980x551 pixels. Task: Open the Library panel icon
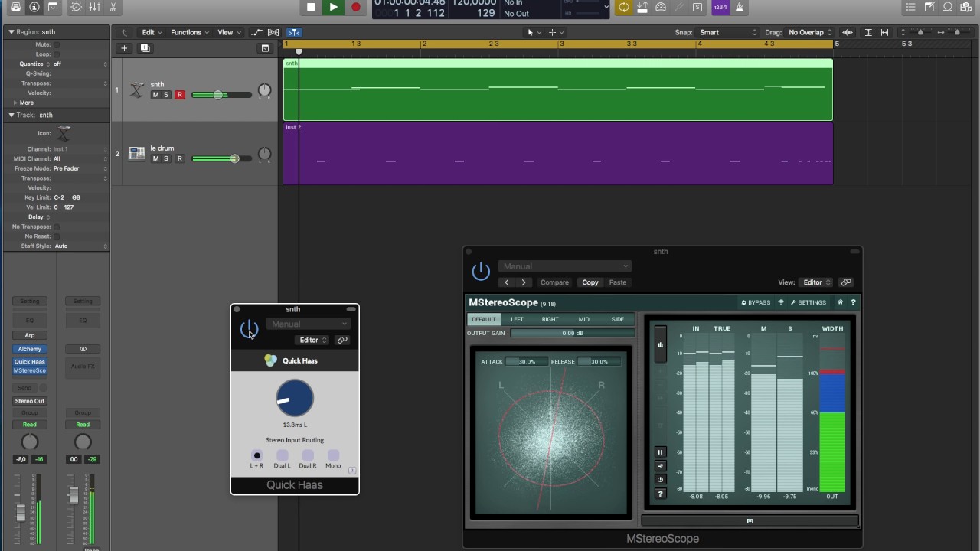tap(16, 7)
